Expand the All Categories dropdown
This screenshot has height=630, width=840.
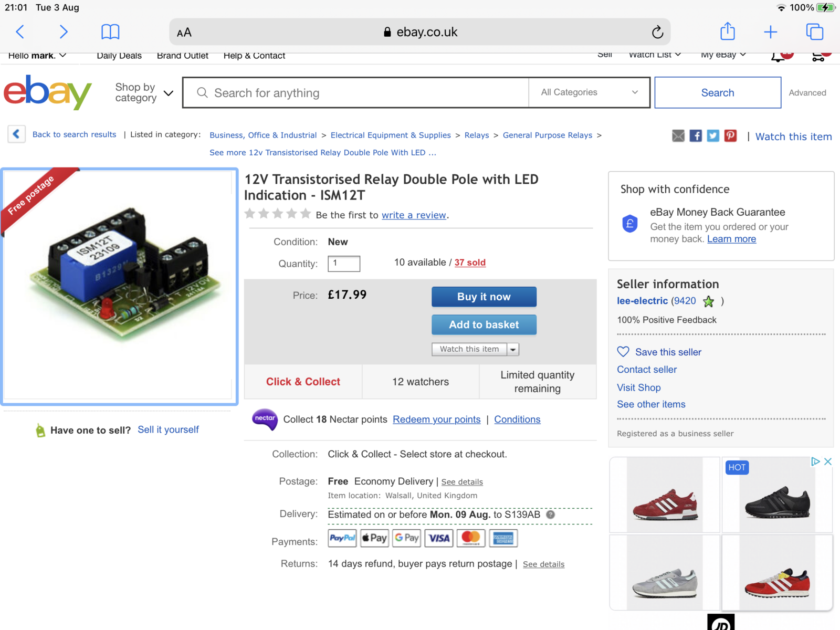click(590, 92)
